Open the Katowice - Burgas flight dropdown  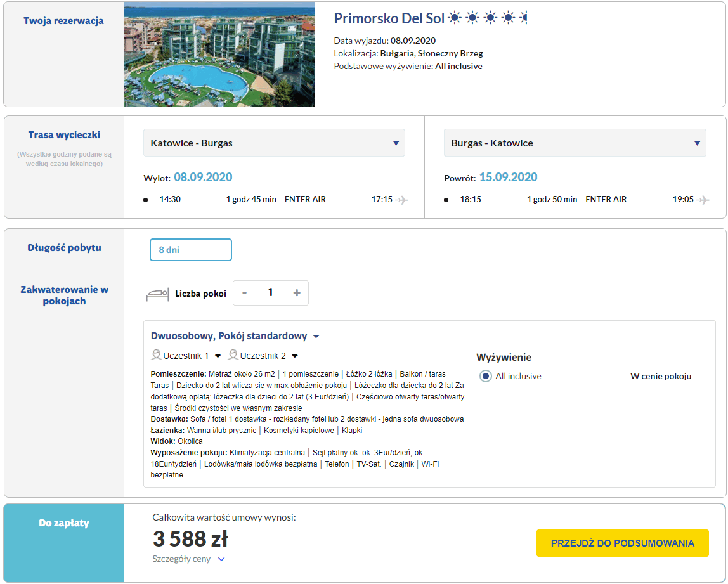274,143
